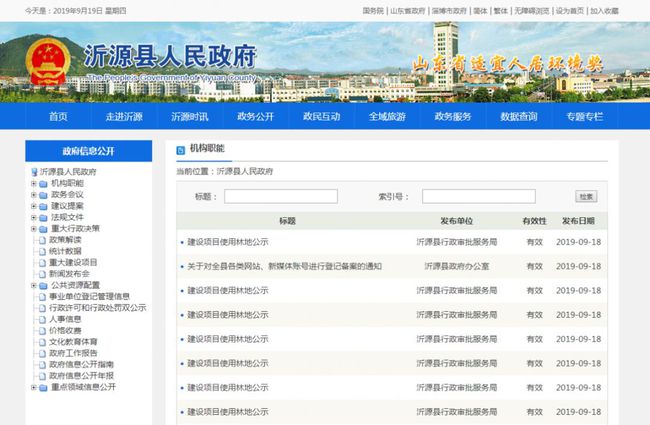The width and height of the screenshot is (650, 425).
Task: Switch to 繁体 traditional Chinese
Action: tap(501, 11)
